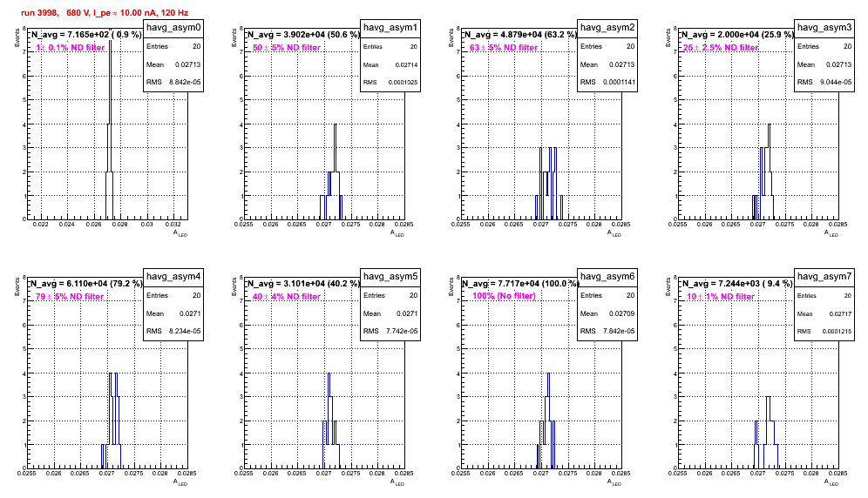
Task: Select the havg_asym7 stats box title
Action: coord(824,277)
